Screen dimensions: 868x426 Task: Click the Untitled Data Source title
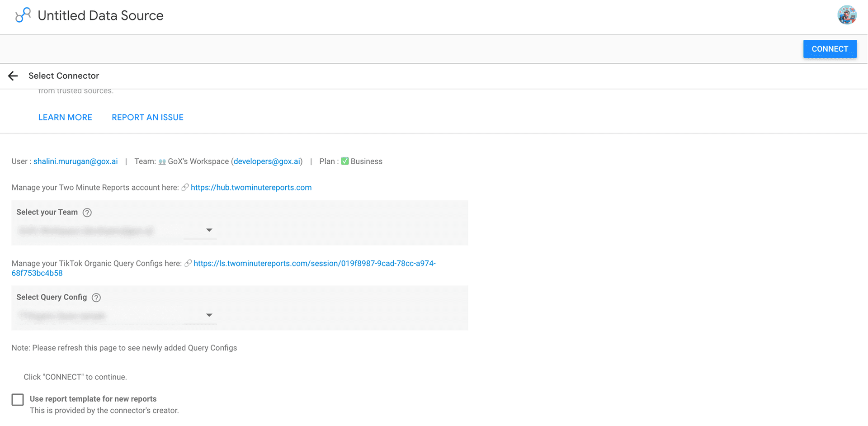[100, 15]
